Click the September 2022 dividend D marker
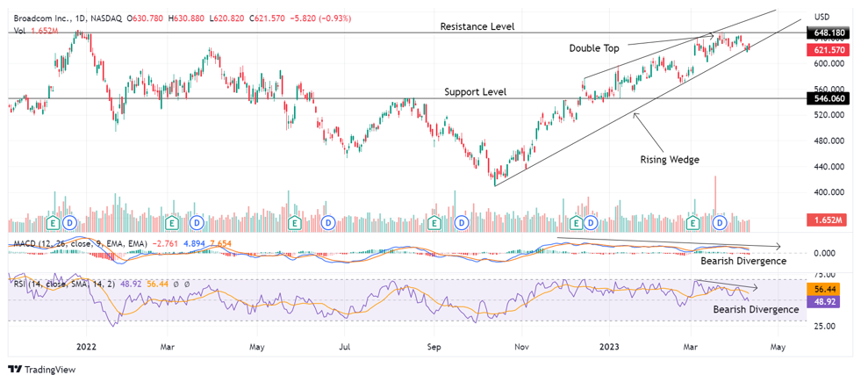Screen dimensions: 868x382 462,222
